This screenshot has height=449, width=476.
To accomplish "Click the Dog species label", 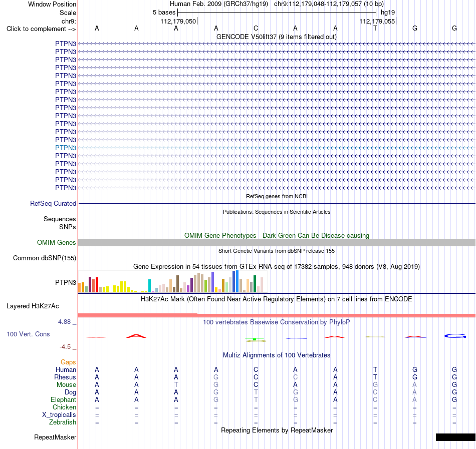I will tap(70, 392).
